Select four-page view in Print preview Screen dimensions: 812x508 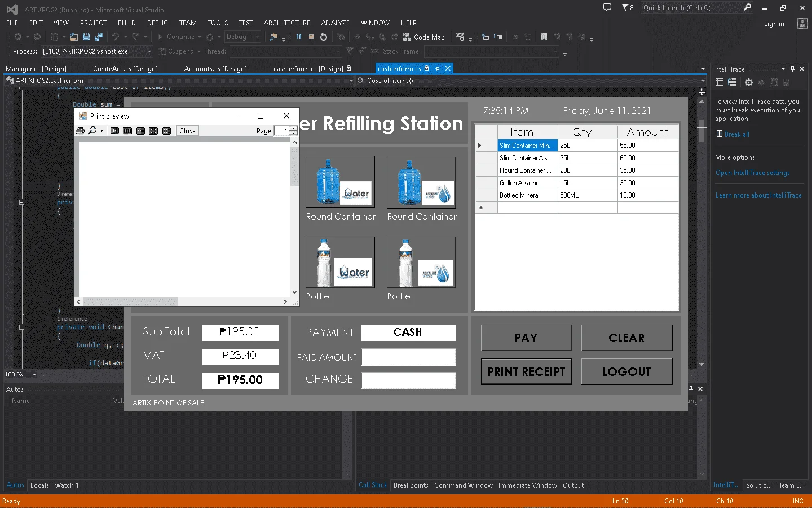point(153,131)
